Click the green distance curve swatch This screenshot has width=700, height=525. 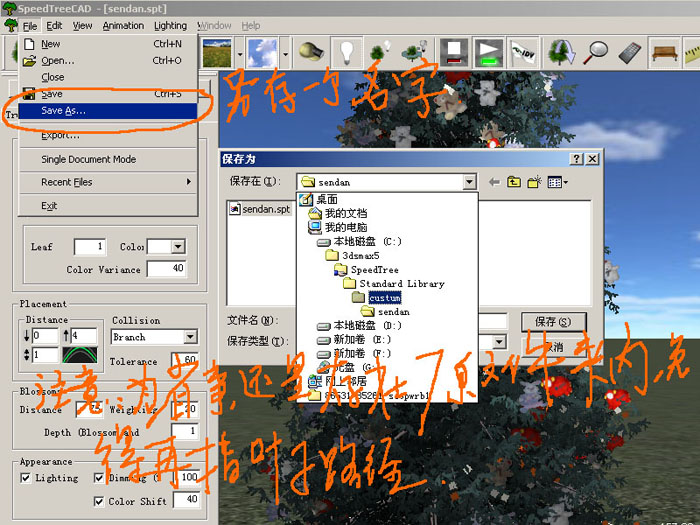80,355
